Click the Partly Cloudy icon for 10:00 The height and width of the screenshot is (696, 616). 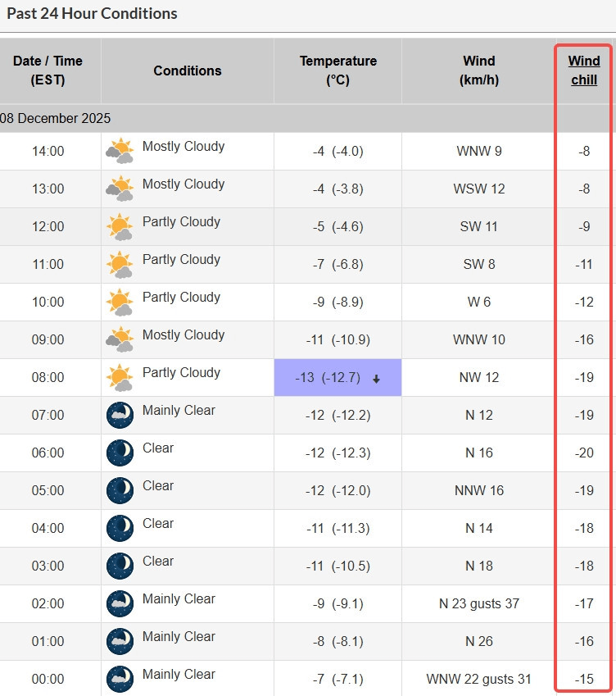(x=120, y=303)
